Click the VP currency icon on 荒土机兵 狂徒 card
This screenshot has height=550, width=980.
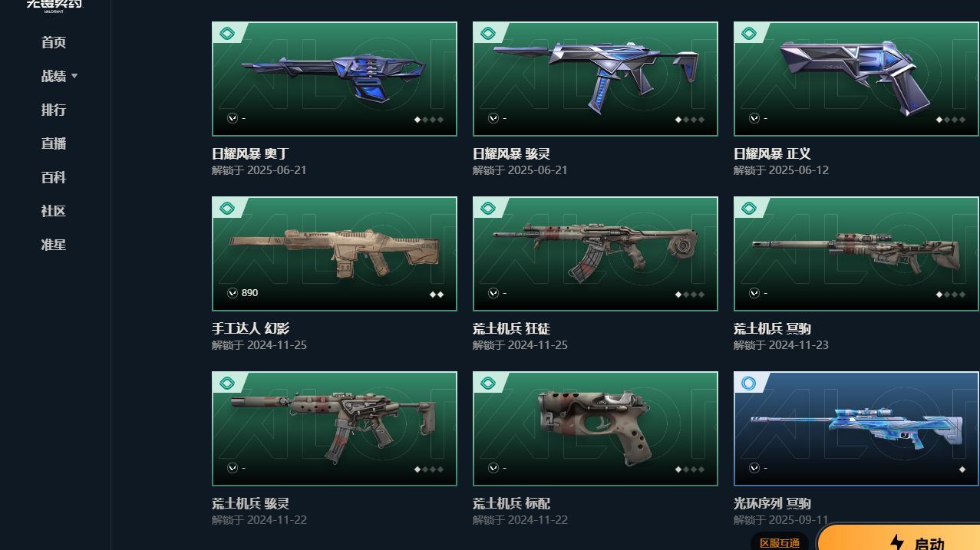coord(493,293)
